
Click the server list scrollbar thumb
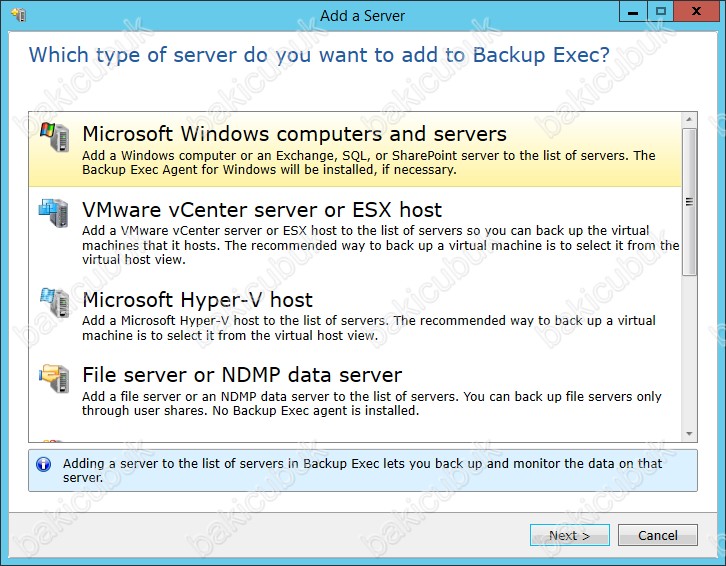688,200
